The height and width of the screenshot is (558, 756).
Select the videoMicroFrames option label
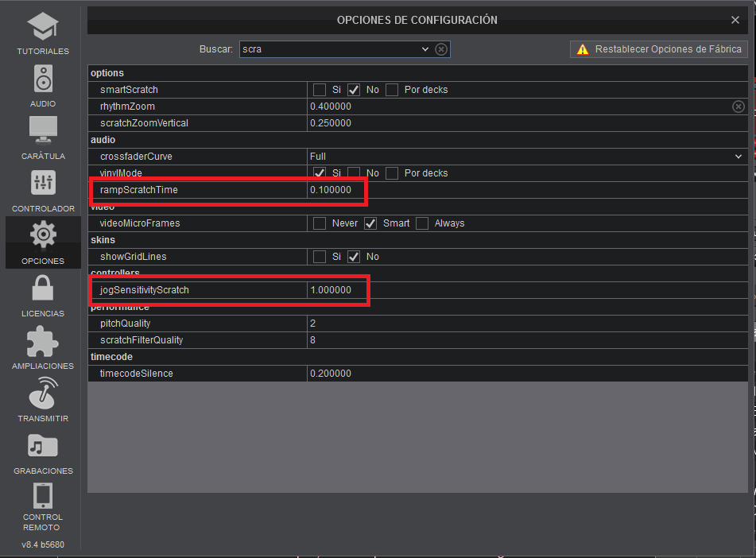(x=140, y=223)
